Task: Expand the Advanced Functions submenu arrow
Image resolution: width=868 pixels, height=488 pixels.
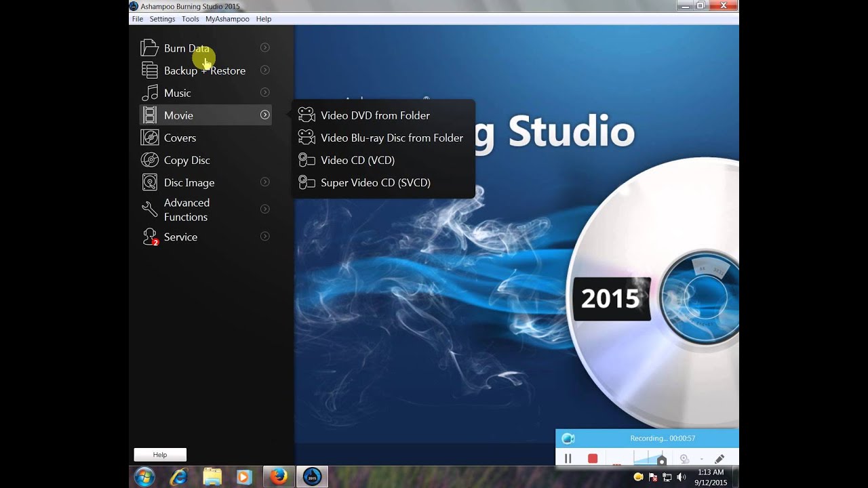Action: click(x=265, y=209)
